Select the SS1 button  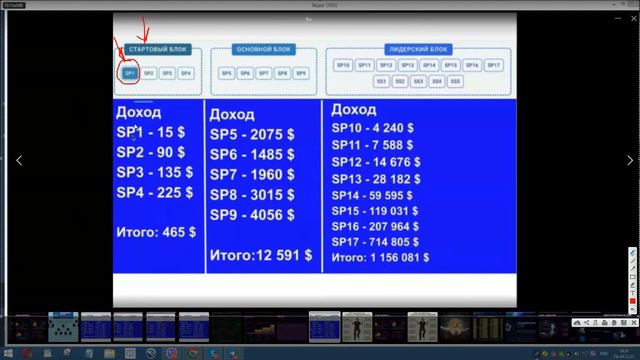[381, 81]
